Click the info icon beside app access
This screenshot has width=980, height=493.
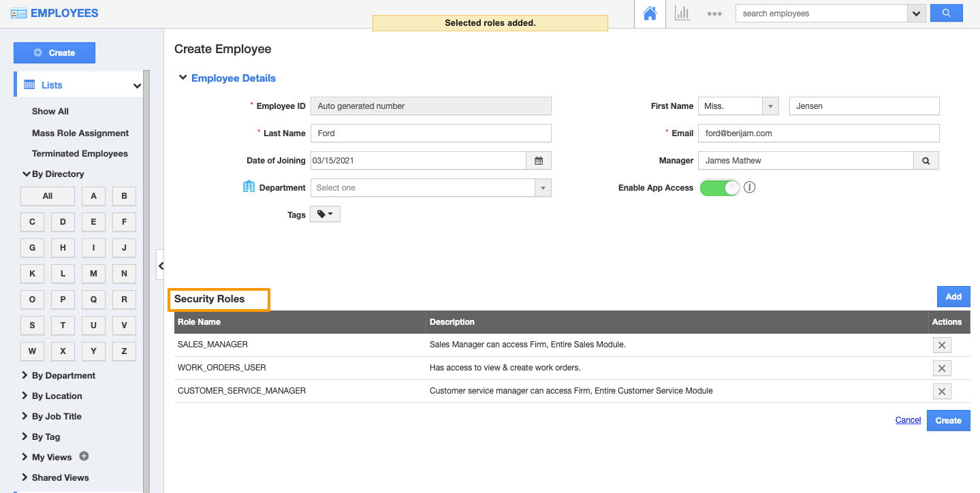pyautogui.click(x=750, y=187)
